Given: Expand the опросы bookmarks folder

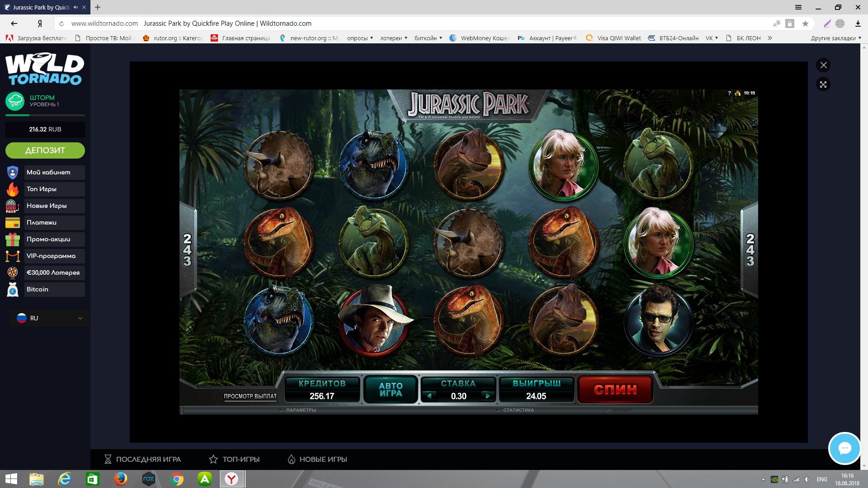Looking at the screenshot, I should (360, 38).
